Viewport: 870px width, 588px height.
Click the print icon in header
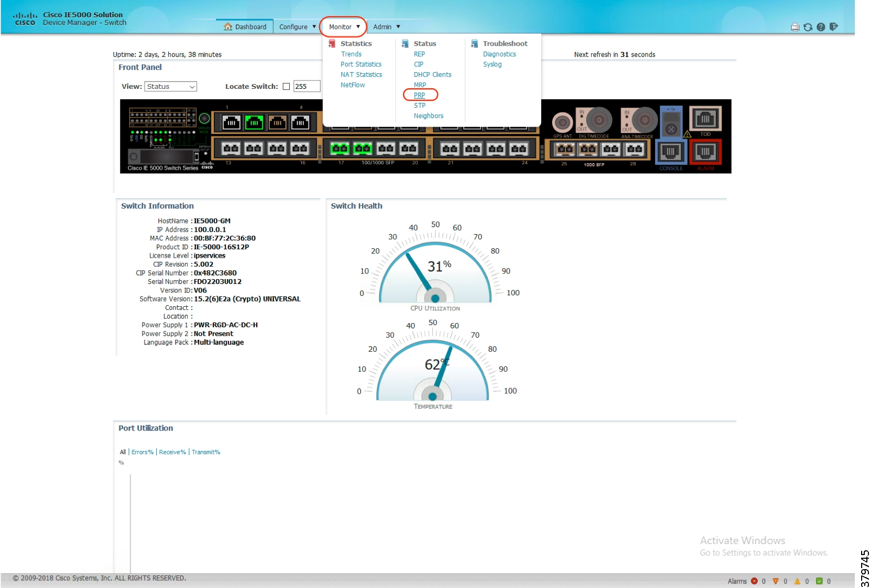(x=795, y=27)
